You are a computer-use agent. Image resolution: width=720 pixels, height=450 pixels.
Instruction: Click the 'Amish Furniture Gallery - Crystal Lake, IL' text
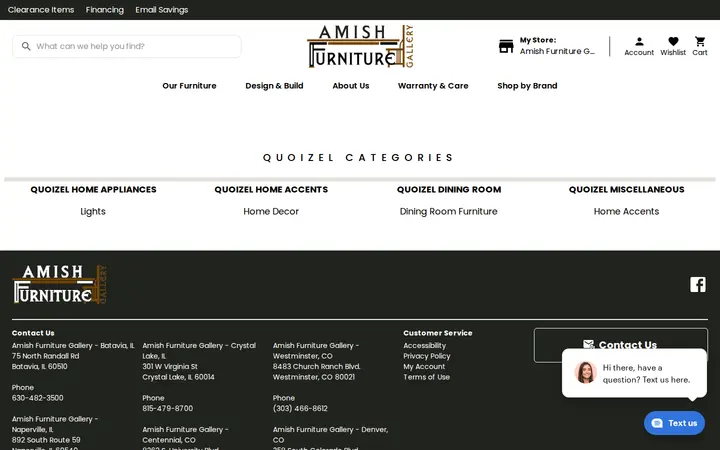199,351
